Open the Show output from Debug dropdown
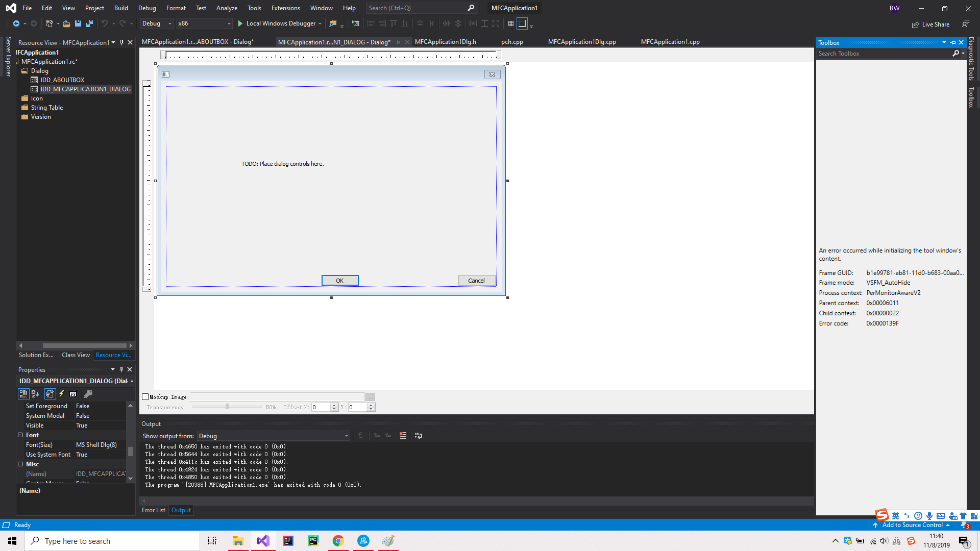 [274, 436]
